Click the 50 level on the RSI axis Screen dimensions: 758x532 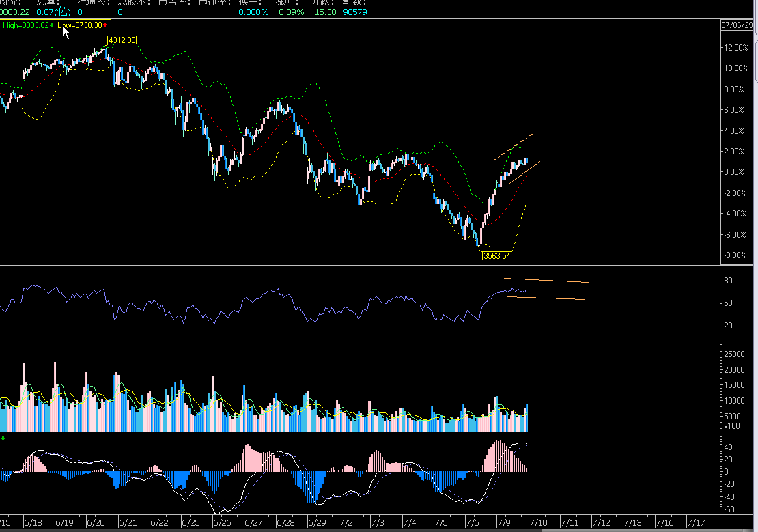tap(728, 303)
